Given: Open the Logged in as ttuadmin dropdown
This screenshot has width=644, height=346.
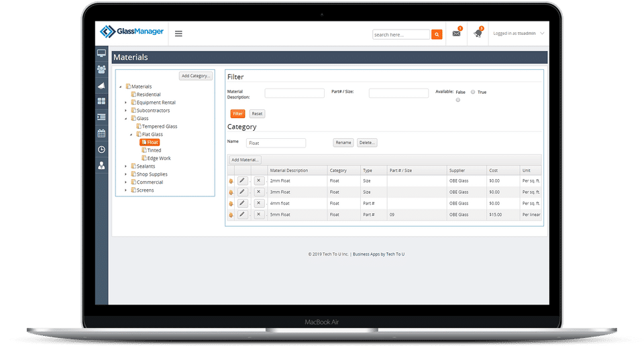Looking at the screenshot, I should (519, 34).
